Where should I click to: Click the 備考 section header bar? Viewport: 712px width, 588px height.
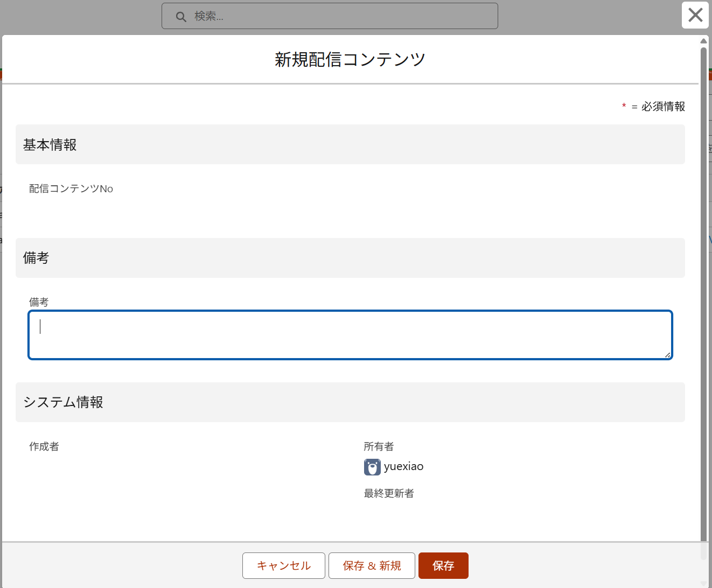(x=350, y=258)
